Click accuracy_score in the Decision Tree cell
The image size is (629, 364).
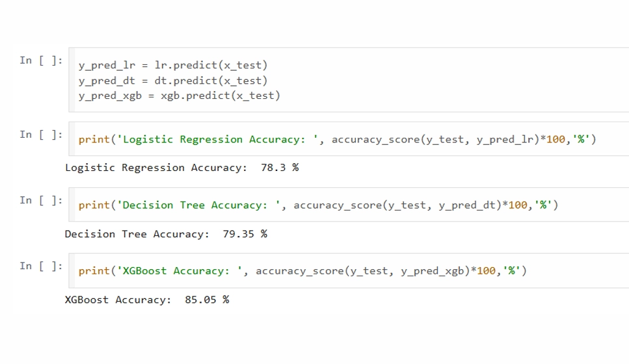click(338, 205)
